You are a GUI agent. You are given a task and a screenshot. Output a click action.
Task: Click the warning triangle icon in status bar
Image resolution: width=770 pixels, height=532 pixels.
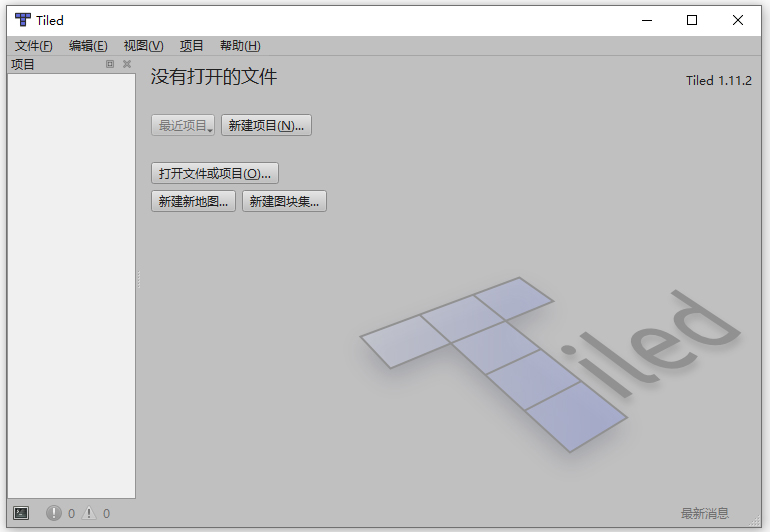(89, 513)
